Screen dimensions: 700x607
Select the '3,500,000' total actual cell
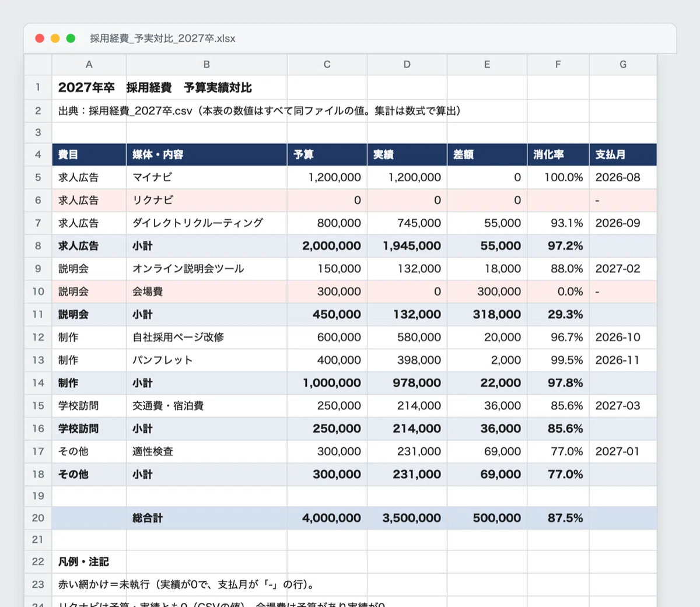point(407,518)
